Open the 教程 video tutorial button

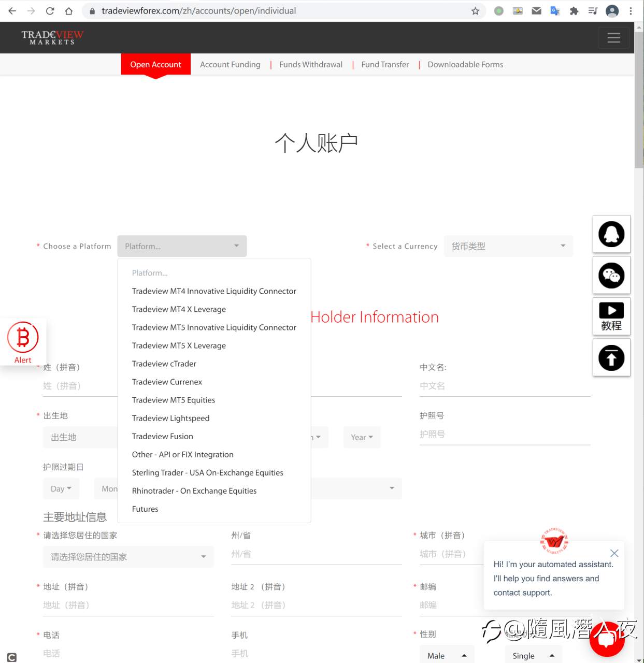point(611,316)
